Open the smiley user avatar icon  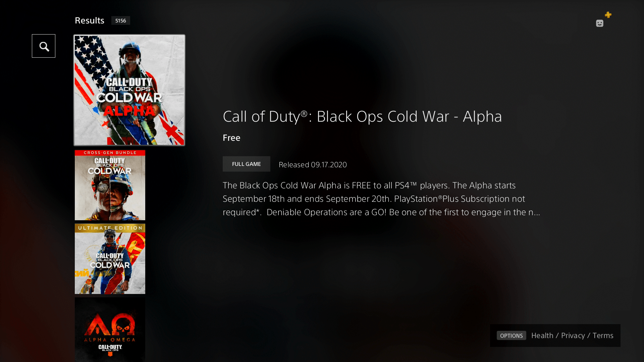click(600, 23)
